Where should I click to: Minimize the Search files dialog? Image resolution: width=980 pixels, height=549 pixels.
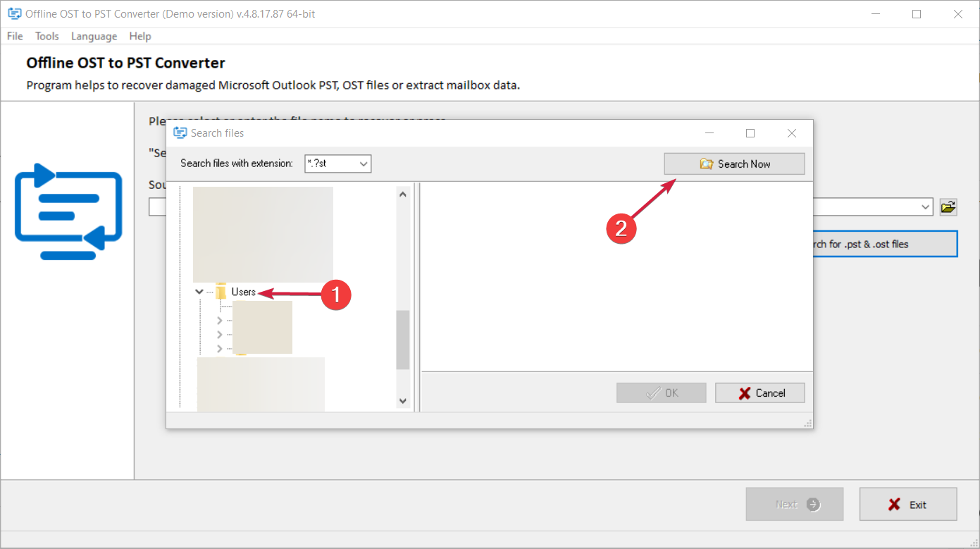[709, 133]
